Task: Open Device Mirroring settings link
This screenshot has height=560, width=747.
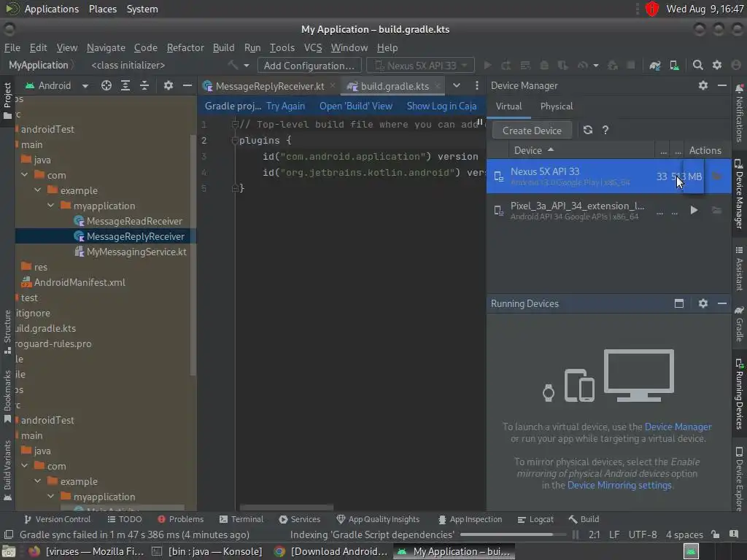Action: coord(619,485)
